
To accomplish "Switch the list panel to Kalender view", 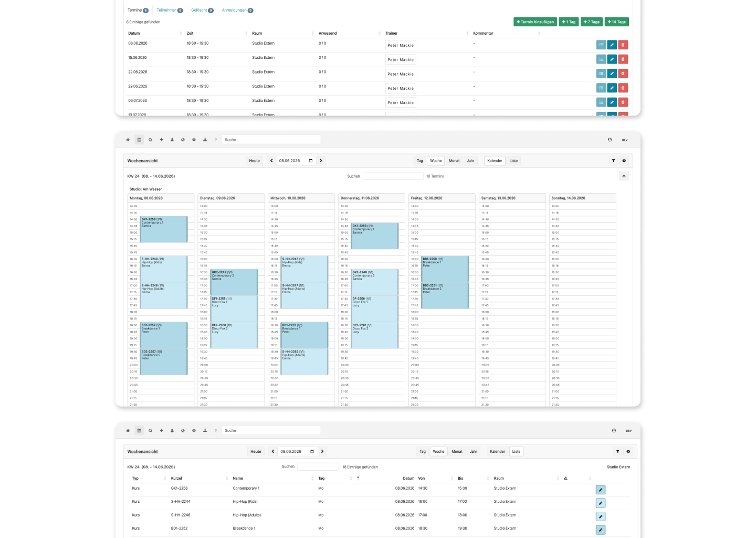I will click(497, 451).
